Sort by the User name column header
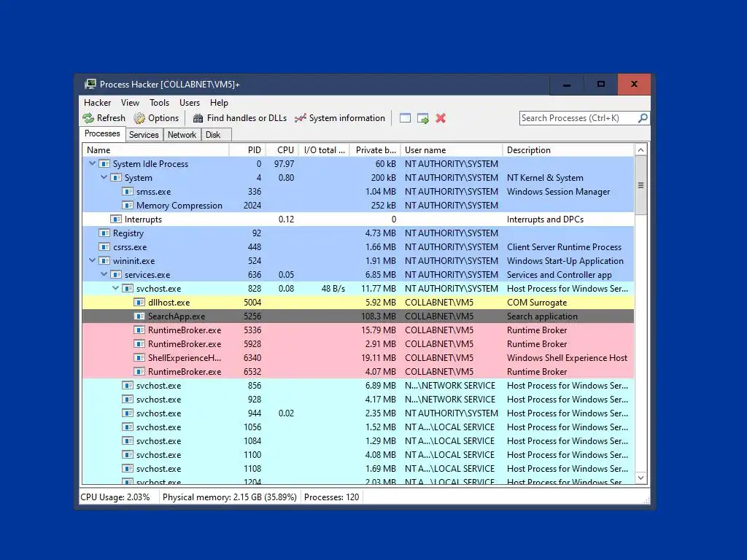This screenshot has height=560, width=747. tap(452, 150)
